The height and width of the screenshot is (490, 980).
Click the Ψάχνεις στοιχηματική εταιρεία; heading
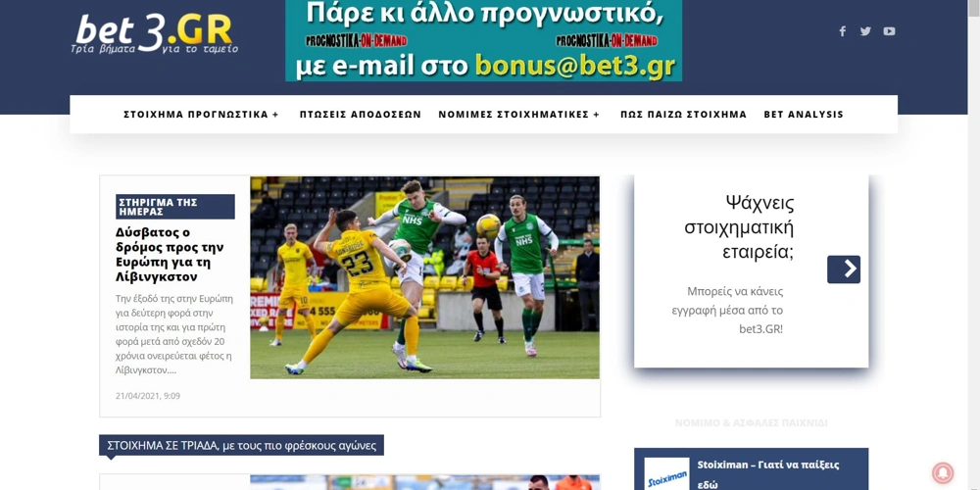[x=739, y=227]
